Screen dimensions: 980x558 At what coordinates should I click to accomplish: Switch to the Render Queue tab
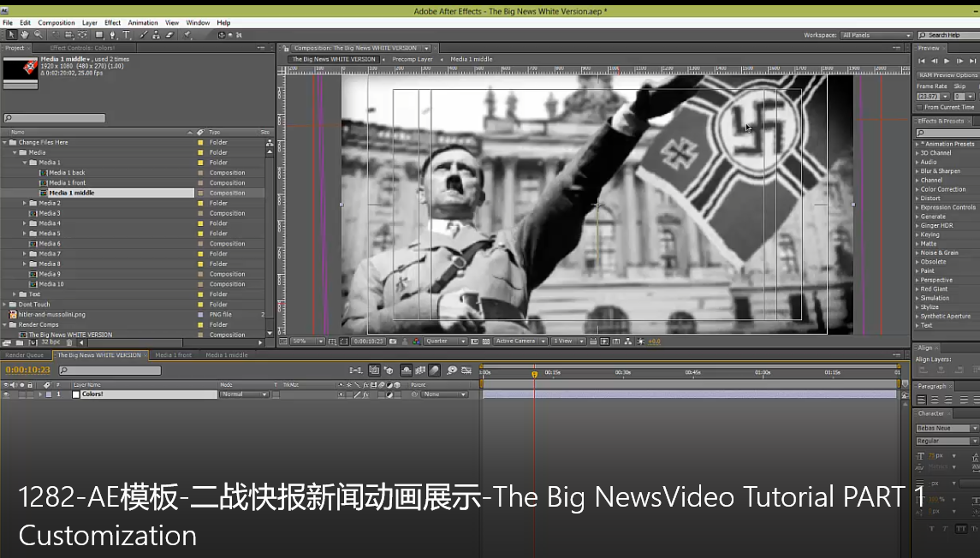24,355
